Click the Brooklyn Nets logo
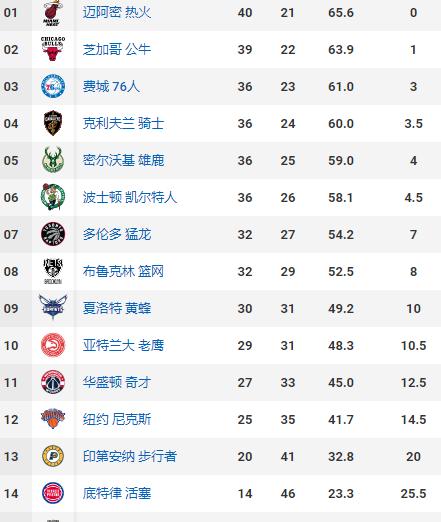Screen dimensions: 441x522 [x=53, y=271]
